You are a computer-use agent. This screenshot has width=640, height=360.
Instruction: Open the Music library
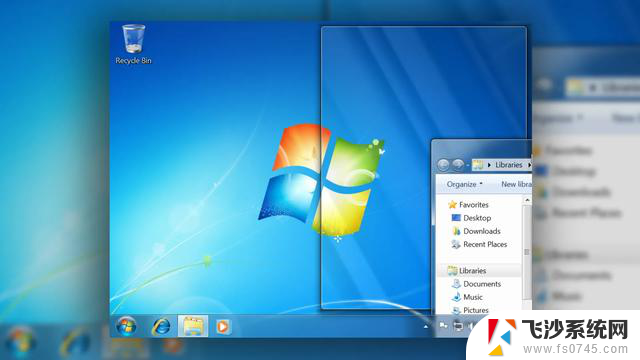pyautogui.click(x=473, y=297)
